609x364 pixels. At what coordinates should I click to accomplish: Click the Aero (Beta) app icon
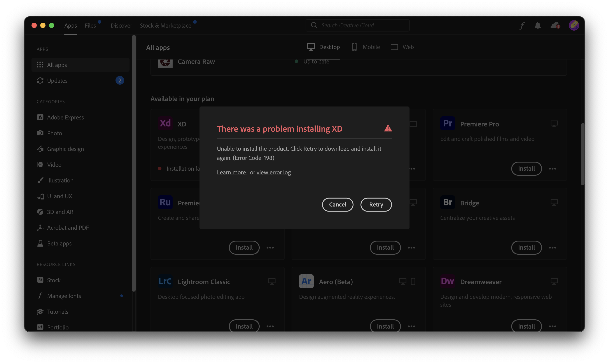pyautogui.click(x=306, y=281)
